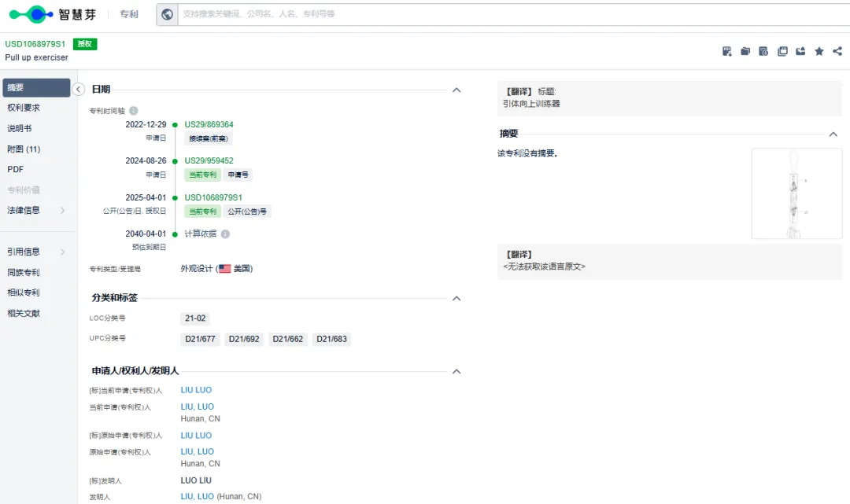850x504 pixels.
Task: Collapse the sidebar with the round arrow button
Action: tap(78, 90)
